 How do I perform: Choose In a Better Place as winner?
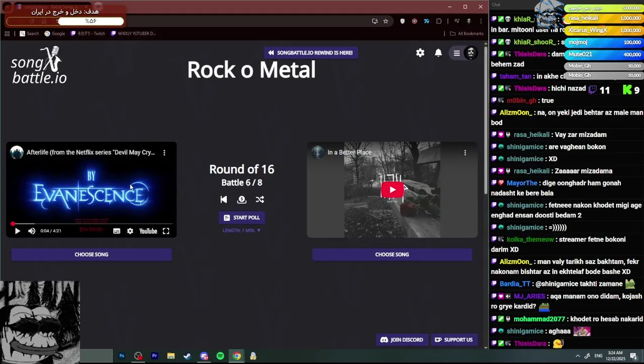[392, 254]
